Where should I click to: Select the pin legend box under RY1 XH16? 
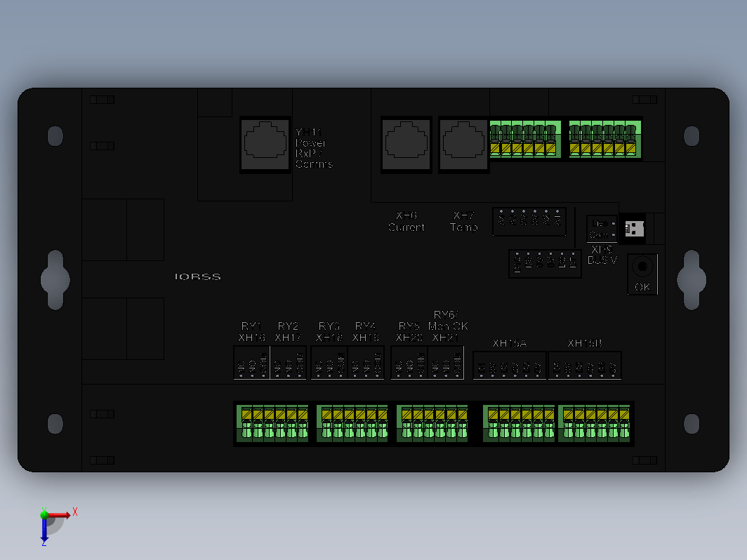(251, 363)
